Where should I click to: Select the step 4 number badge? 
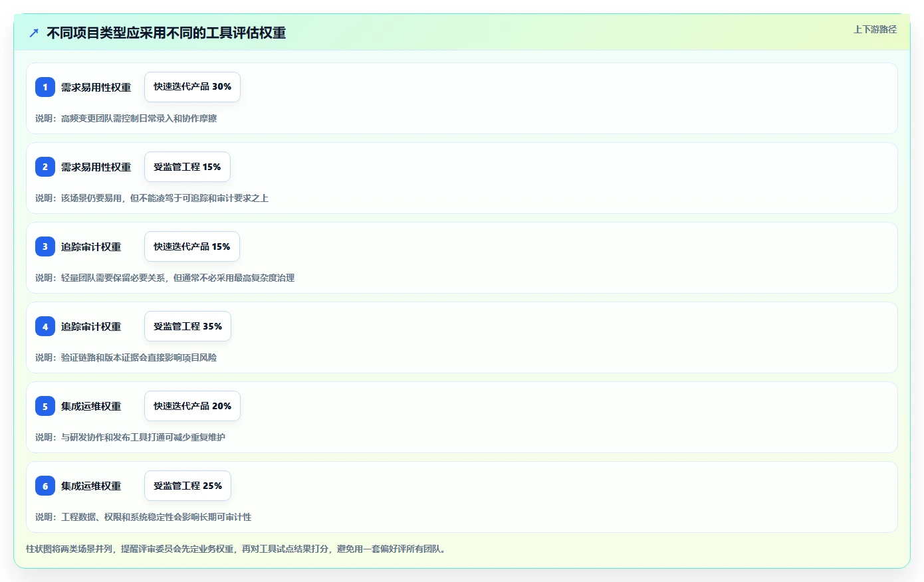pos(45,326)
